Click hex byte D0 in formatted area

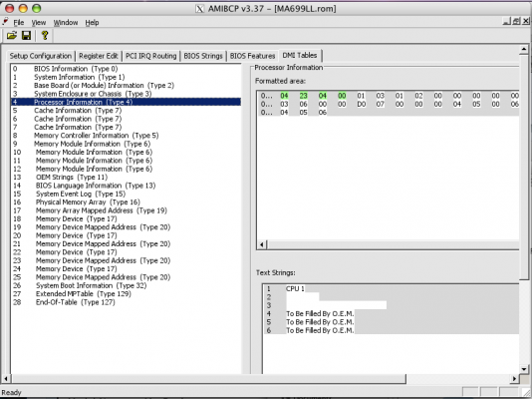[362, 104]
